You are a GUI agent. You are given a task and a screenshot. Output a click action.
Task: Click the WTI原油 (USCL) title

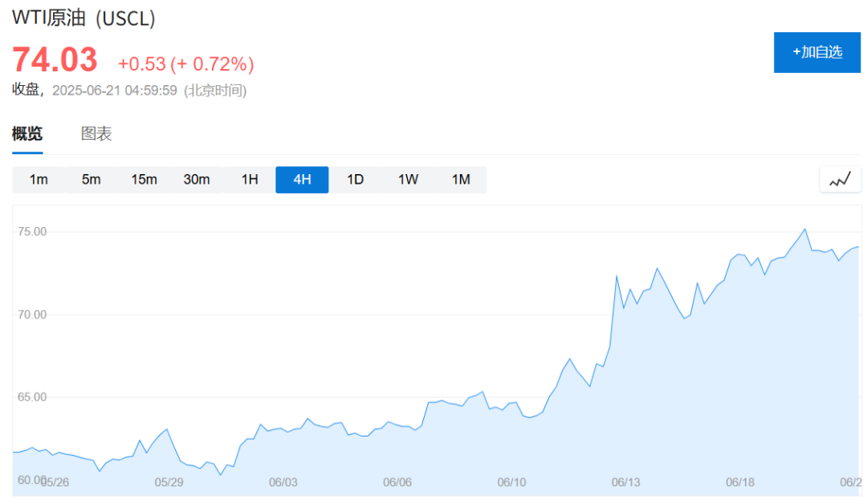pyautogui.click(x=83, y=18)
